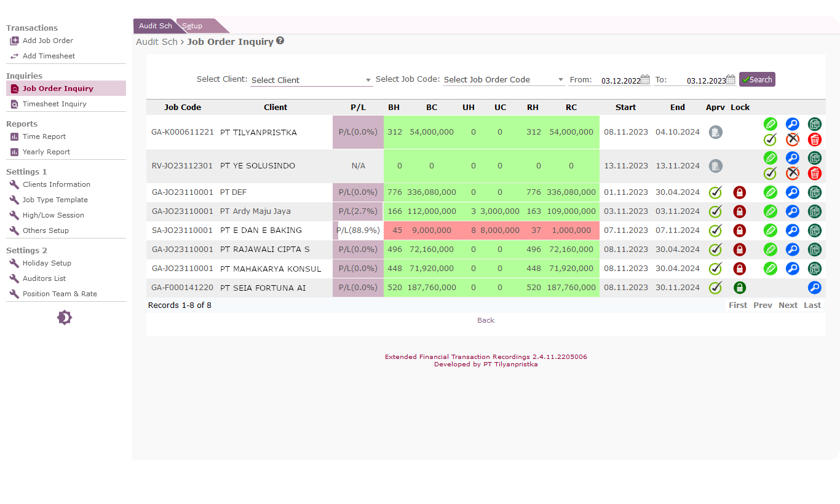
Task: Click the Back link
Action: [x=486, y=320]
